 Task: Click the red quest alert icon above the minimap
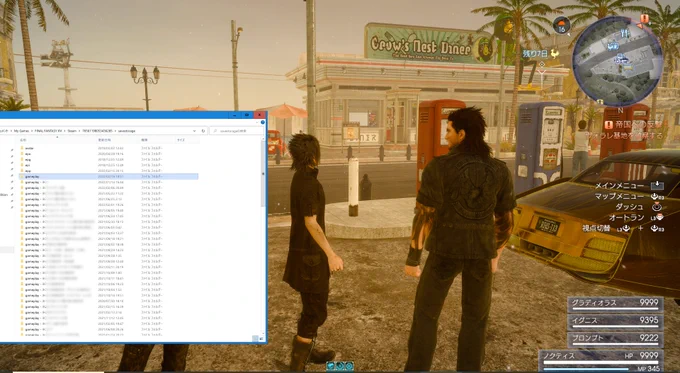point(645,19)
